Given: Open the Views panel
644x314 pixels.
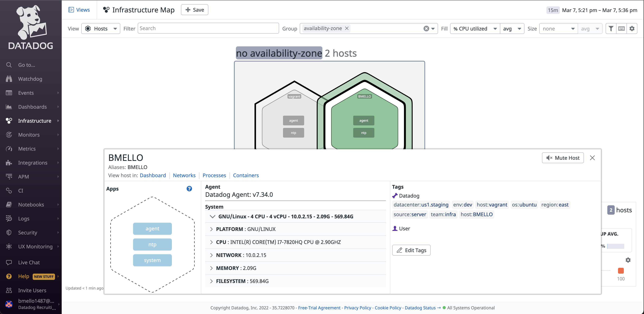Looking at the screenshot, I should (x=79, y=10).
